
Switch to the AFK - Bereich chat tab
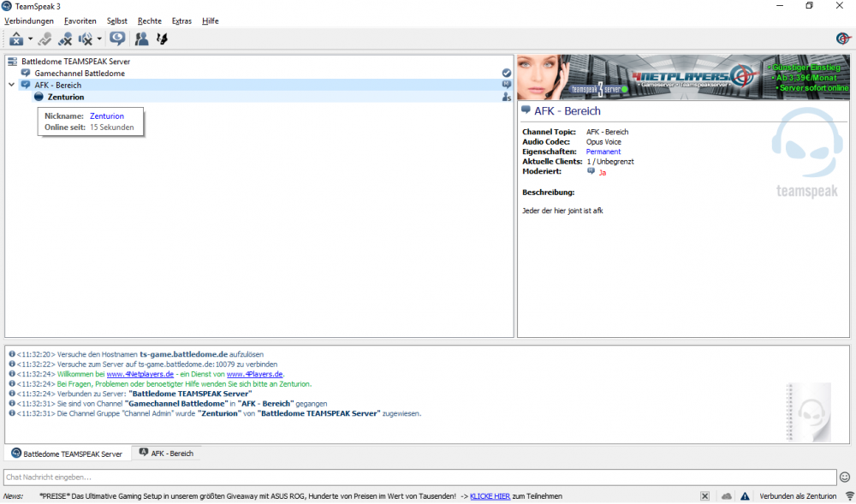pyautogui.click(x=167, y=454)
